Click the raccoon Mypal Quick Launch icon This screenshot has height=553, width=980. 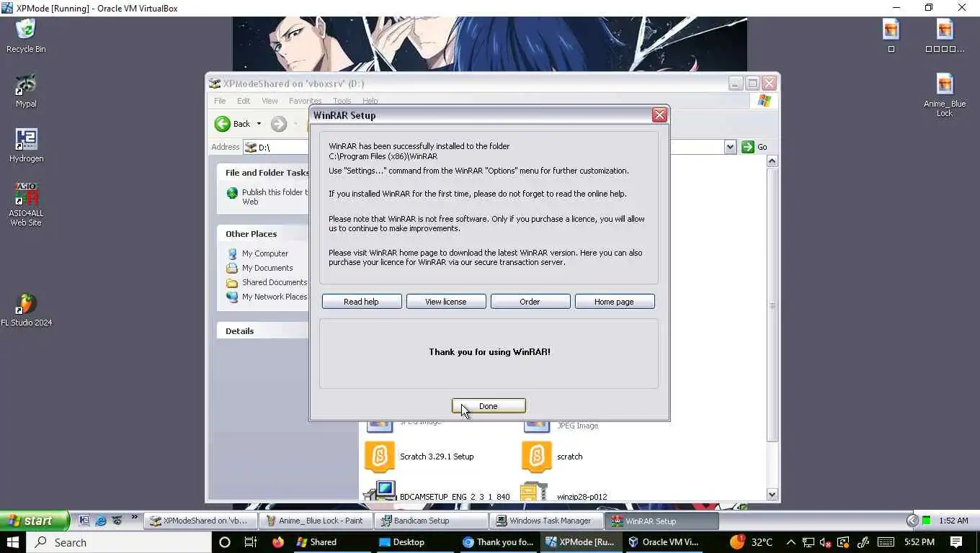(x=117, y=521)
